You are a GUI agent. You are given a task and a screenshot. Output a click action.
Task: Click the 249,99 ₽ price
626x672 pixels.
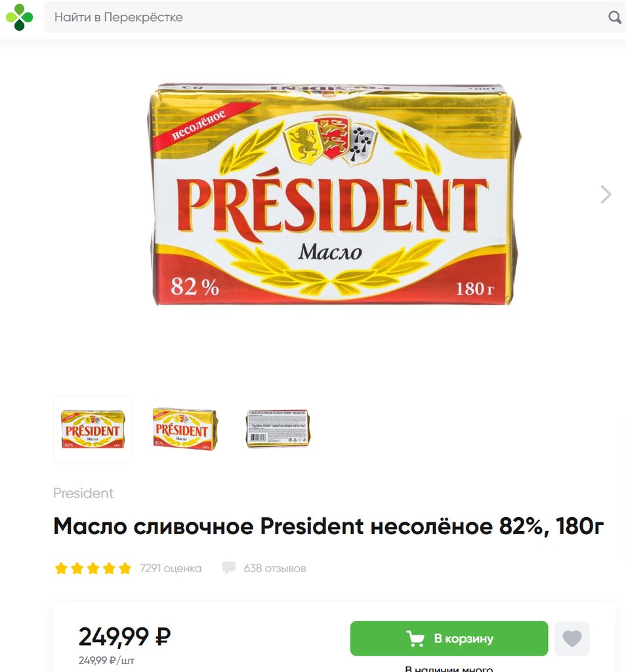(x=125, y=637)
